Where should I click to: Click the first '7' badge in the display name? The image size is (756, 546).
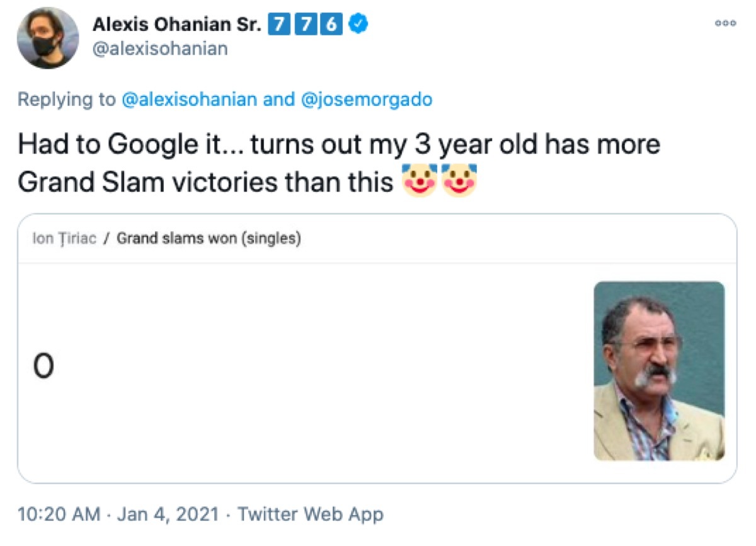[279, 25]
